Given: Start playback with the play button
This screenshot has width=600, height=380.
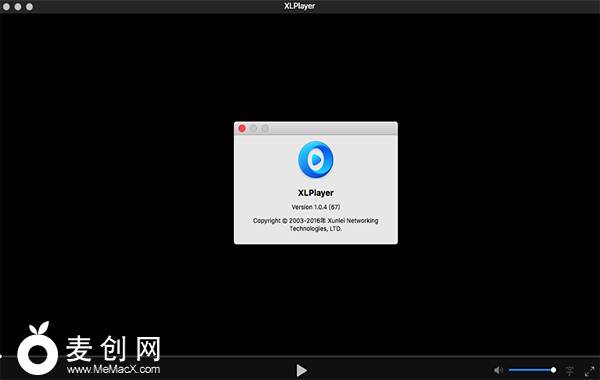Looking at the screenshot, I should pyautogui.click(x=302, y=370).
